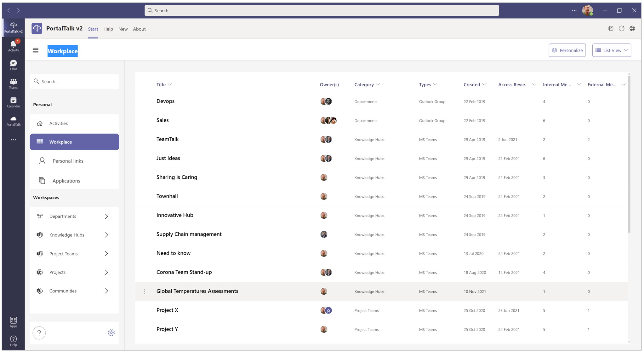Open the Devops workspace
This screenshot has width=644, height=352.
165,101
